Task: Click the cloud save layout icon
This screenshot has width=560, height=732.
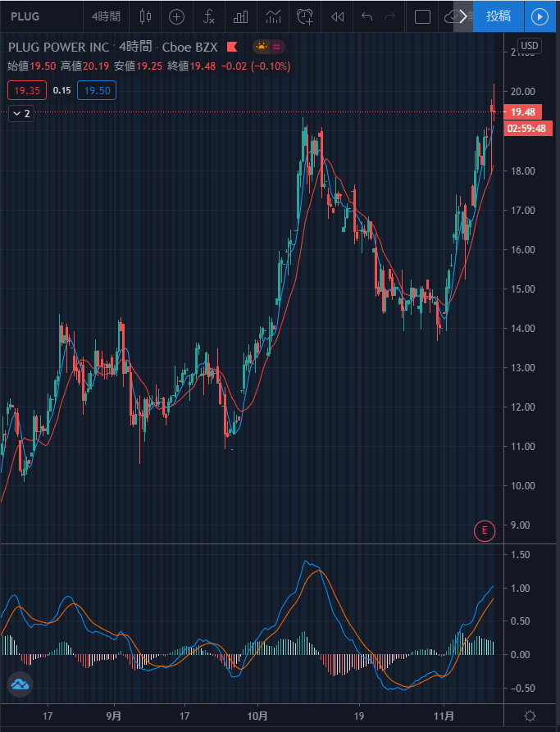Action: point(450,17)
